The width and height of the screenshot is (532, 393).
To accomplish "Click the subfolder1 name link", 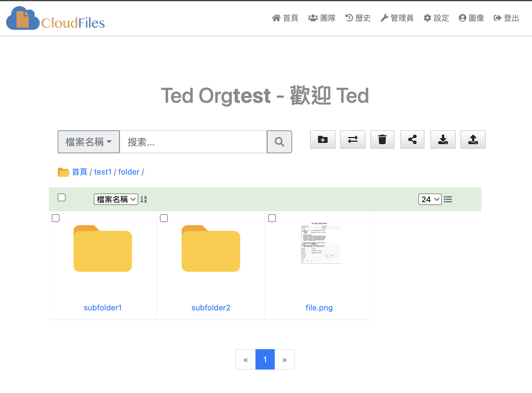I will [x=103, y=308].
